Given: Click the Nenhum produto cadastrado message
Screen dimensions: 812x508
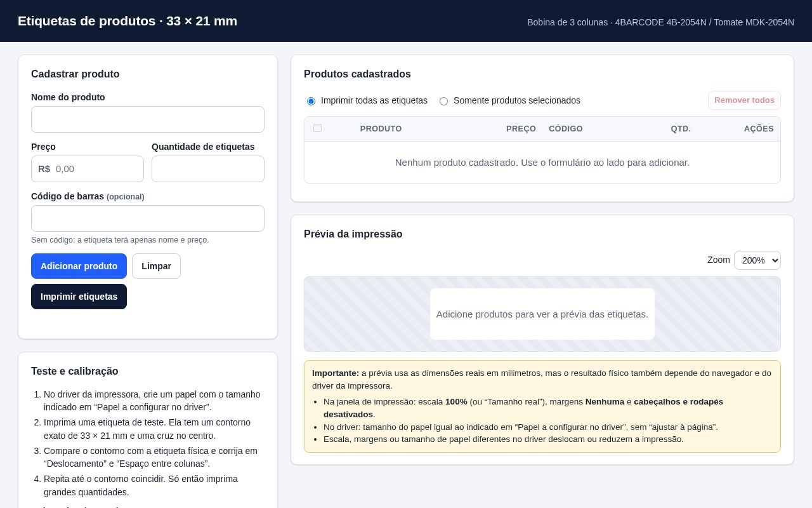Looking at the screenshot, I should click(x=542, y=163).
